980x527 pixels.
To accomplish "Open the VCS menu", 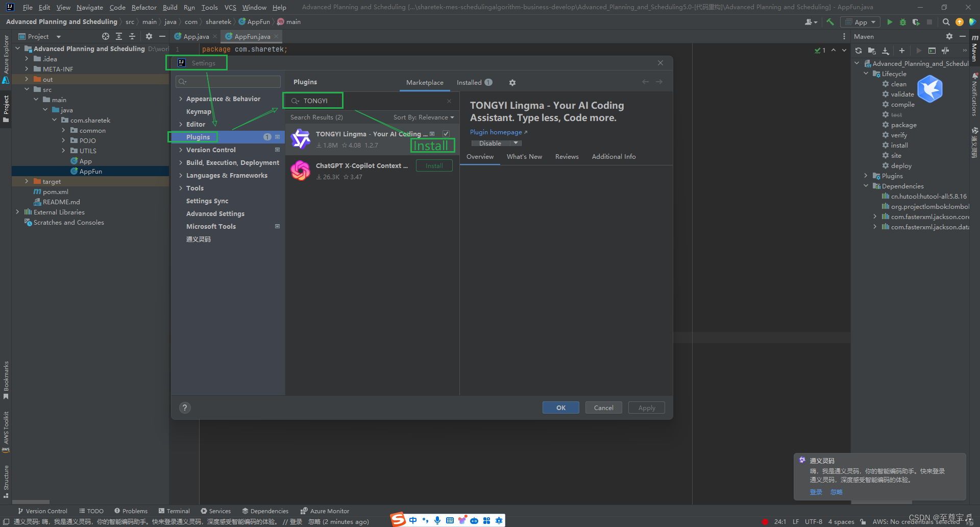I will pos(230,7).
